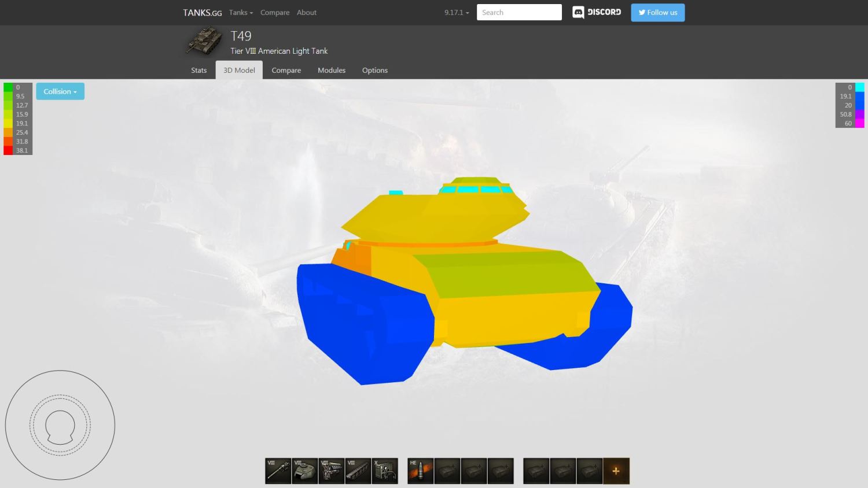Select the tier VIII gun module icon

point(278,471)
